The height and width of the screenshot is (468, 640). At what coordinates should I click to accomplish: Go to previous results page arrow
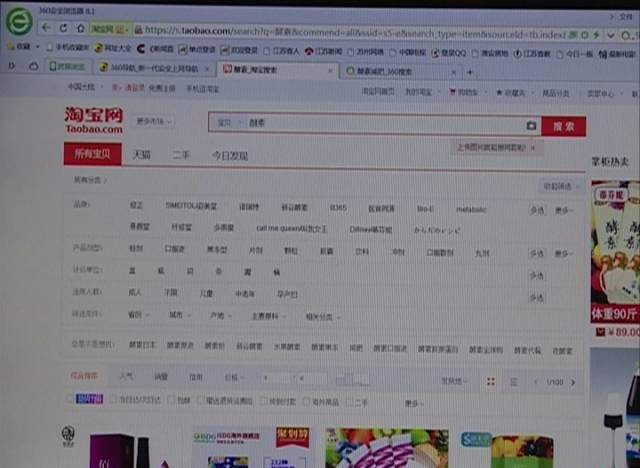tap(536, 382)
